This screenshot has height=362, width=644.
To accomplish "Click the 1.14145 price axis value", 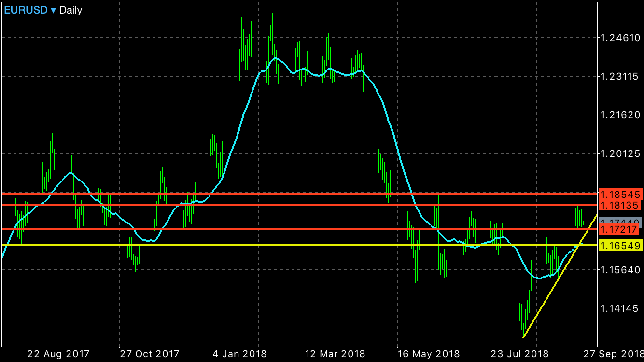I will [620, 308].
